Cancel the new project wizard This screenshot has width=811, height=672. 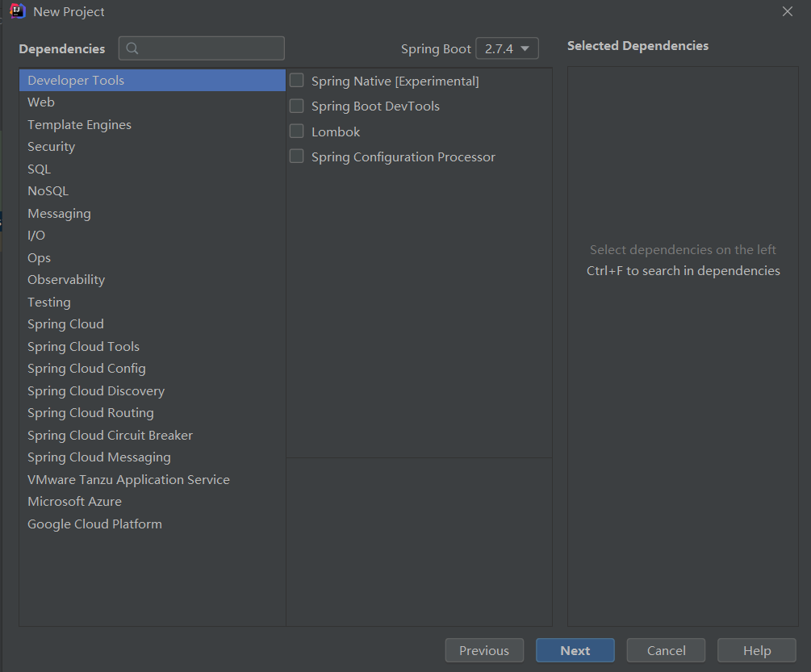pos(667,650)
